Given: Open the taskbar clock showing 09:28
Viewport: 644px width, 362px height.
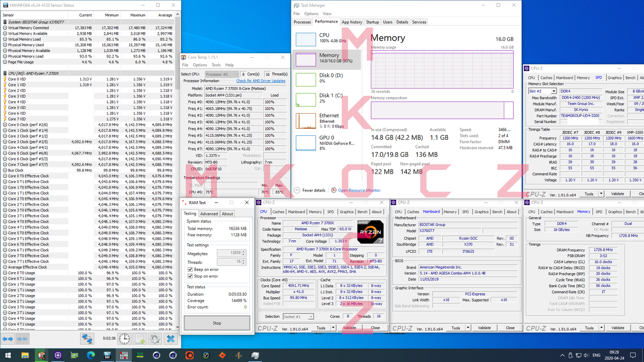Looking at the screenshot, I should coord(615,355).
